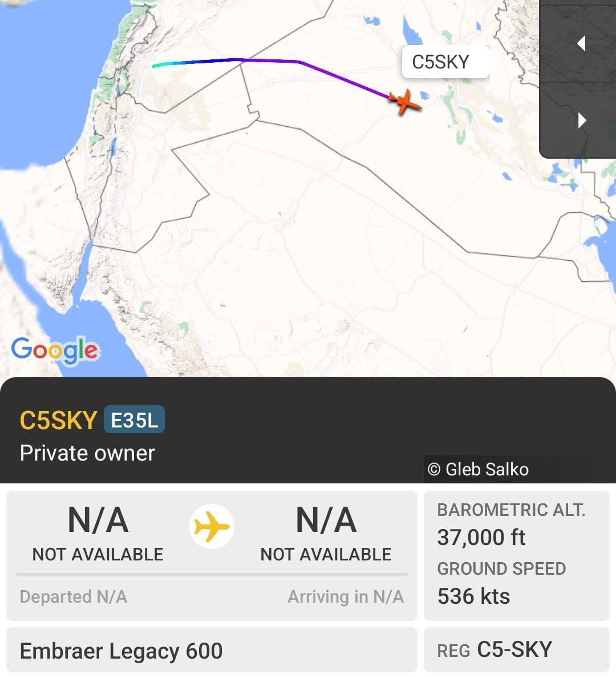Tap the Private owner label
This screenshot has height=678, width=616.
point(87,453)
